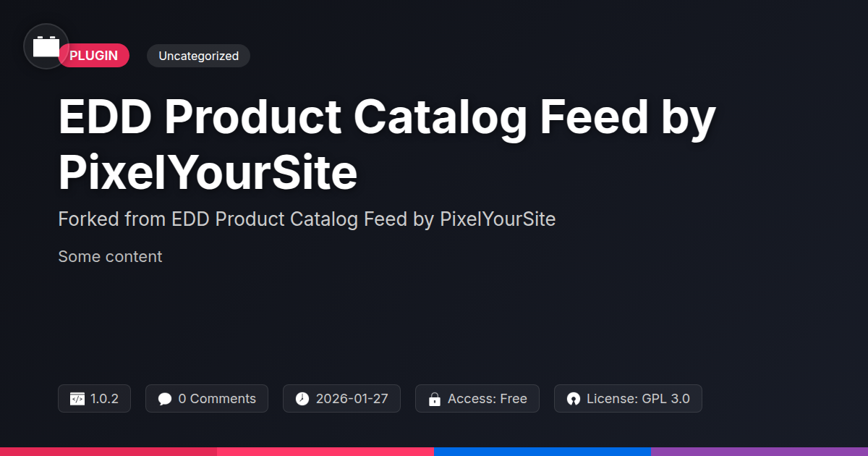Click the 1.0.2 version label

coord(105,399)
